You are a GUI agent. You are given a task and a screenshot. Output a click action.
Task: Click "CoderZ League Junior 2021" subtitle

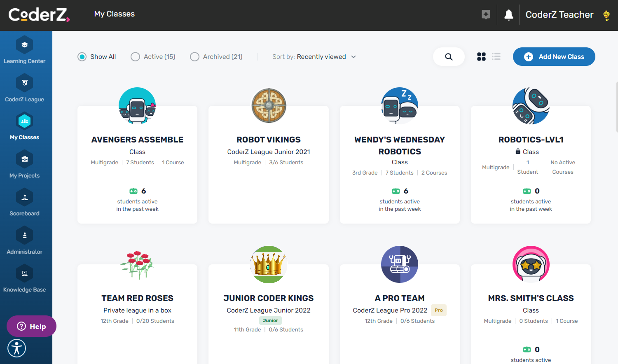click(x=269, y=152)
